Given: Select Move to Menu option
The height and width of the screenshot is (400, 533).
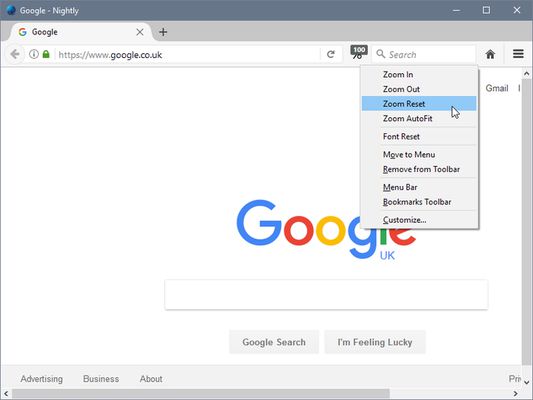Looking at the screenshot, I should (x=419, y=154).
